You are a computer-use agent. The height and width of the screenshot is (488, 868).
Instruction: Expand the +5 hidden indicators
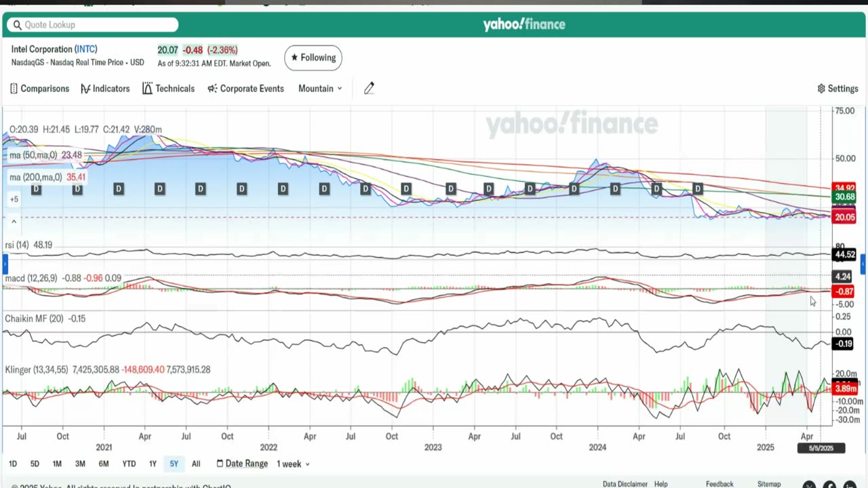point(14,199)
